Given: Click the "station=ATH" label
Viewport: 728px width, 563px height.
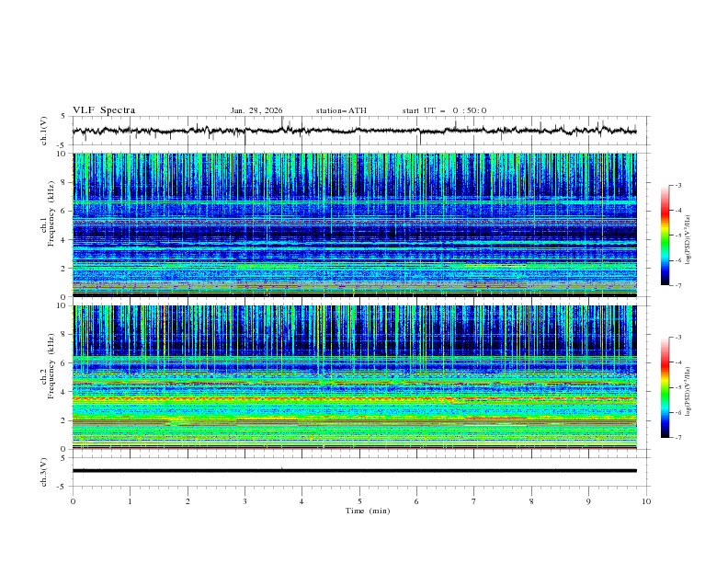Looking at the screenshot, I should tap(341, 110).
